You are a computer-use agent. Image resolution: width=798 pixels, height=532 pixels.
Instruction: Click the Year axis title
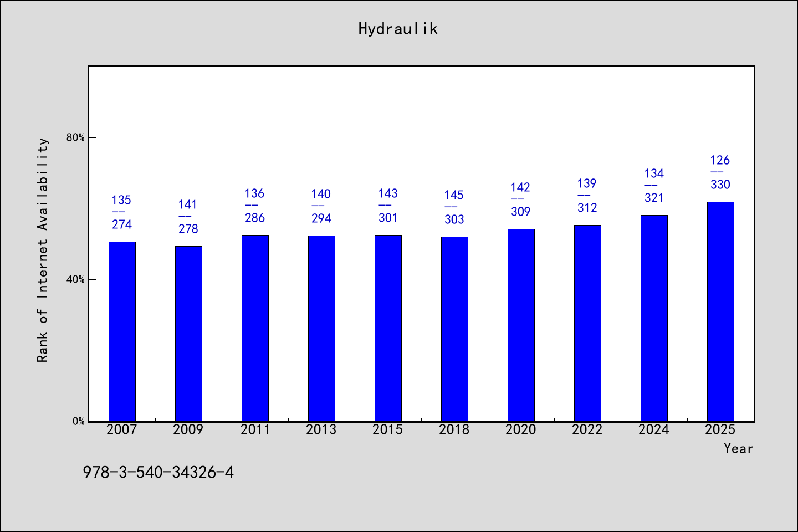tap(738, 448)
